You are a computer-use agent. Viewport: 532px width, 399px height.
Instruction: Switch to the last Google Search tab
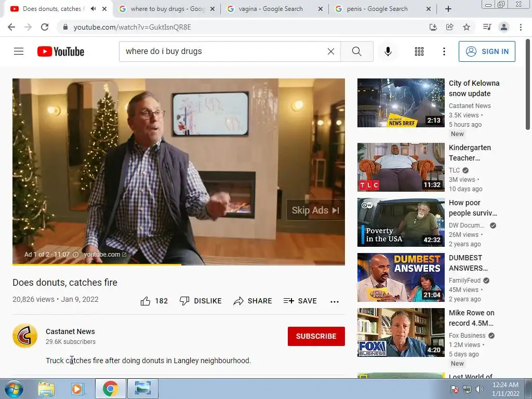pyautogui.click(x=382, y=9)
